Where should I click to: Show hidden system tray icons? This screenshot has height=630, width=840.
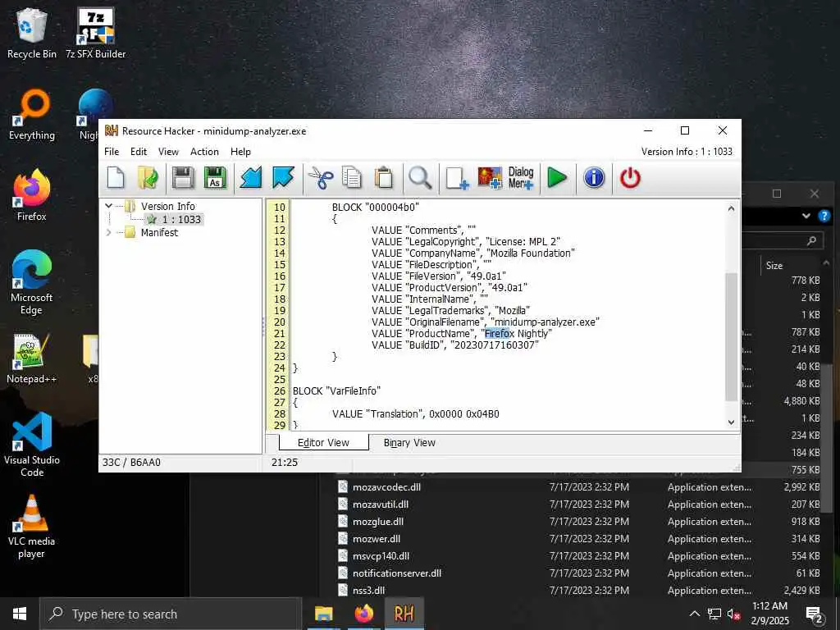pos(694,614)
